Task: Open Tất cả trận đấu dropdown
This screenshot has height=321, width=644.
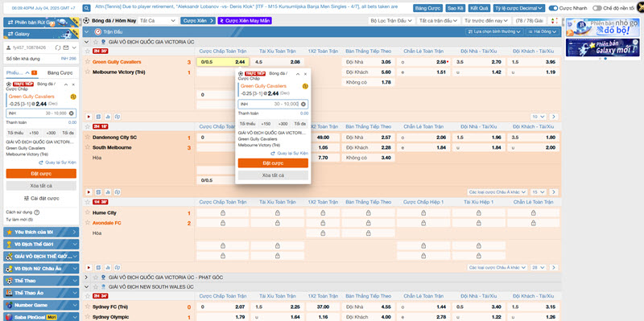Action: 438,21
